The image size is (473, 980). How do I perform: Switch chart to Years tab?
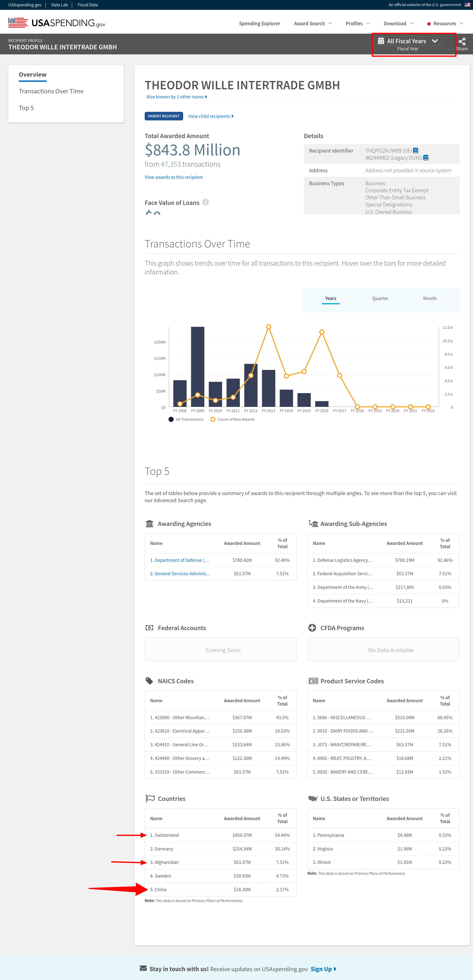point(331,298)
